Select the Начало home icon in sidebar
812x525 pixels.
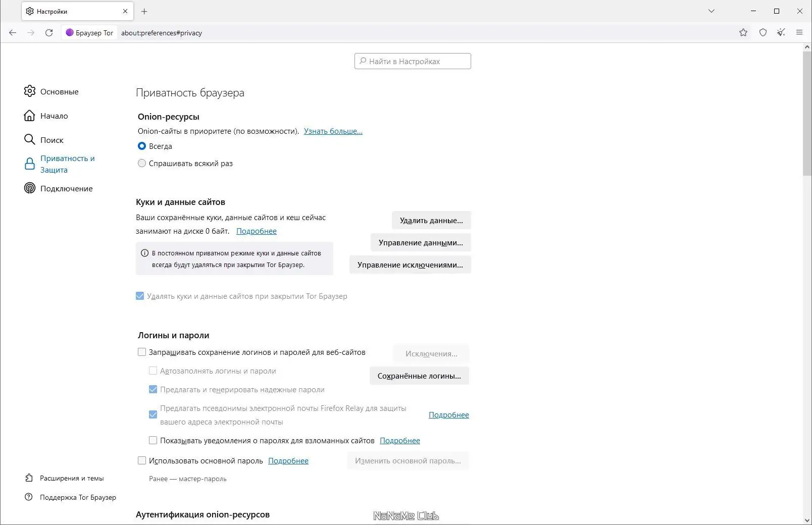coord(29,116)
